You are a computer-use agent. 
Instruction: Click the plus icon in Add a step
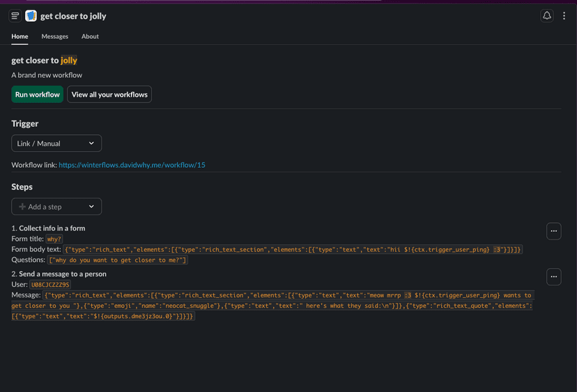point(22,207)
